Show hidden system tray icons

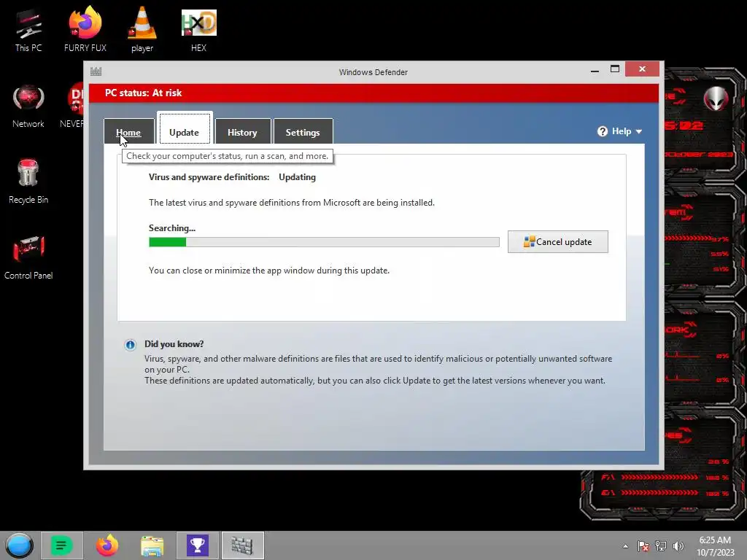(x=625, y=546)
